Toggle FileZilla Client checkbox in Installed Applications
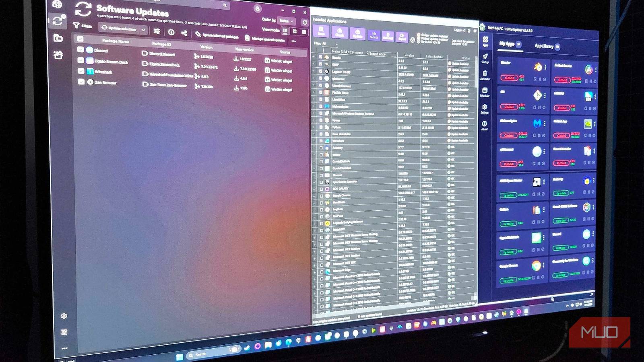Image resolution: width=644 pixels, height=362 pixels. tap(321, 92)
